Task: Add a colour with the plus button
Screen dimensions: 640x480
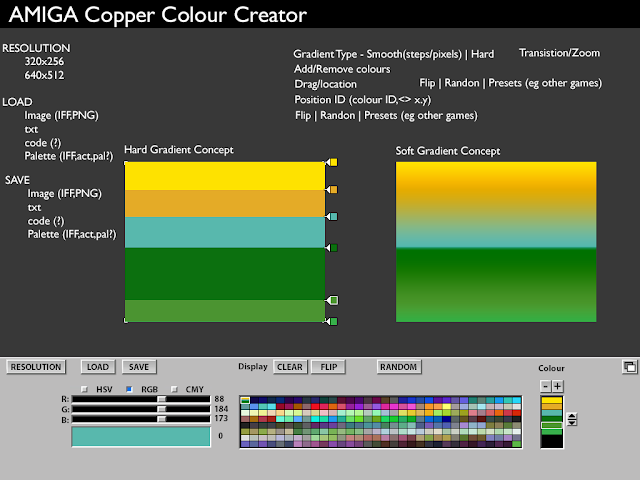Action: 558,386
